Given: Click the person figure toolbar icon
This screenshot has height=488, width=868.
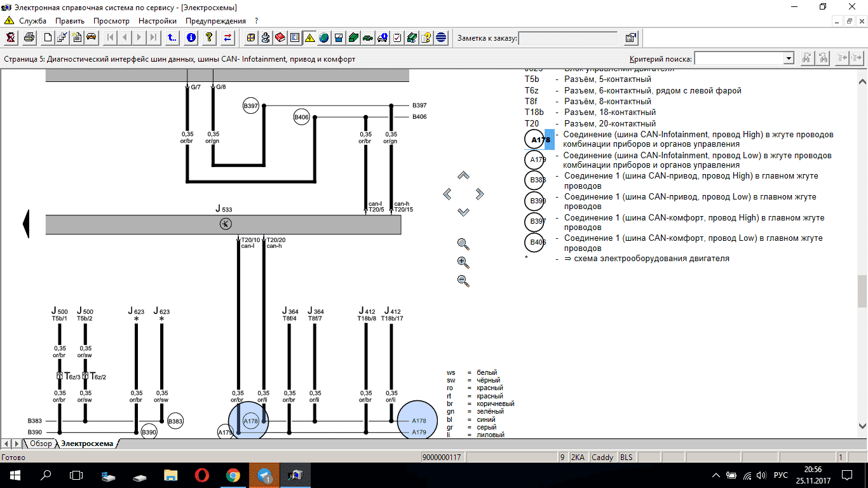Looking at the screenshot, I should pos(266,37).
